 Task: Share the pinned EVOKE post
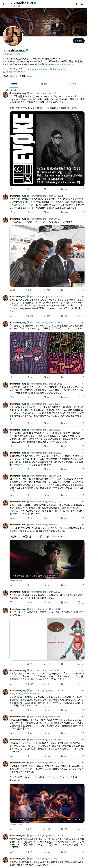(x=83, y=189)
